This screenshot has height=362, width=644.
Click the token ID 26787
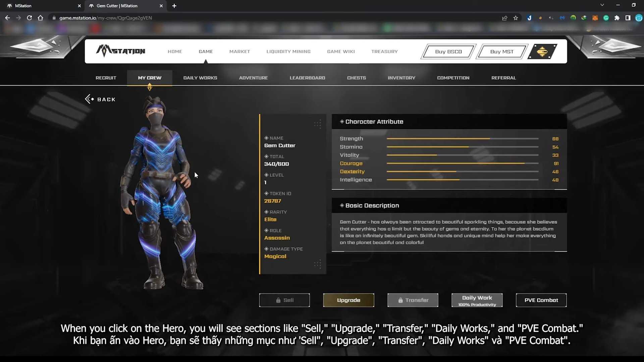273,201
